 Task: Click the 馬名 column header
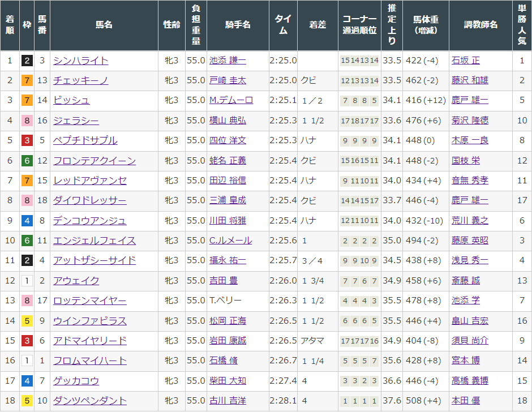(104, 25)
